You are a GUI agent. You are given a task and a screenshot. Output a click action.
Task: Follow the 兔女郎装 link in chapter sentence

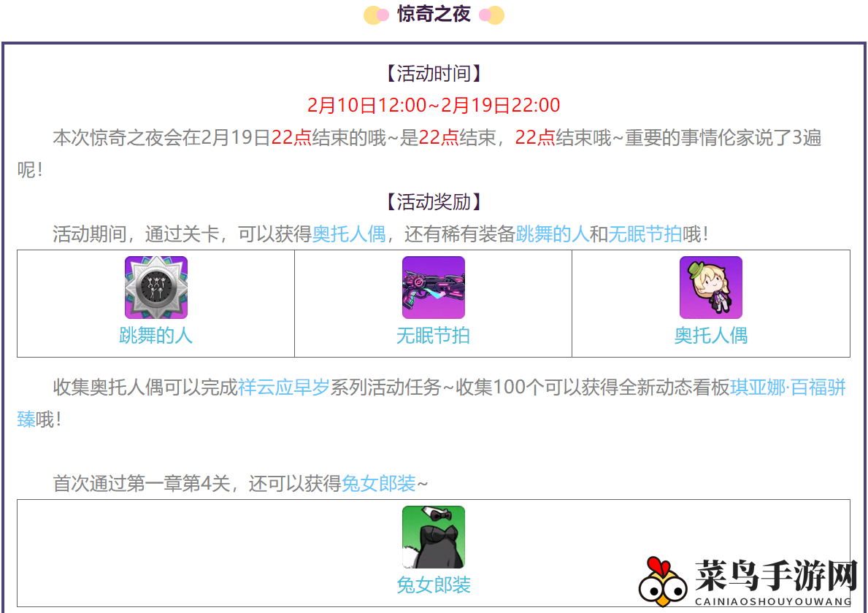click(x=379, y=484)
